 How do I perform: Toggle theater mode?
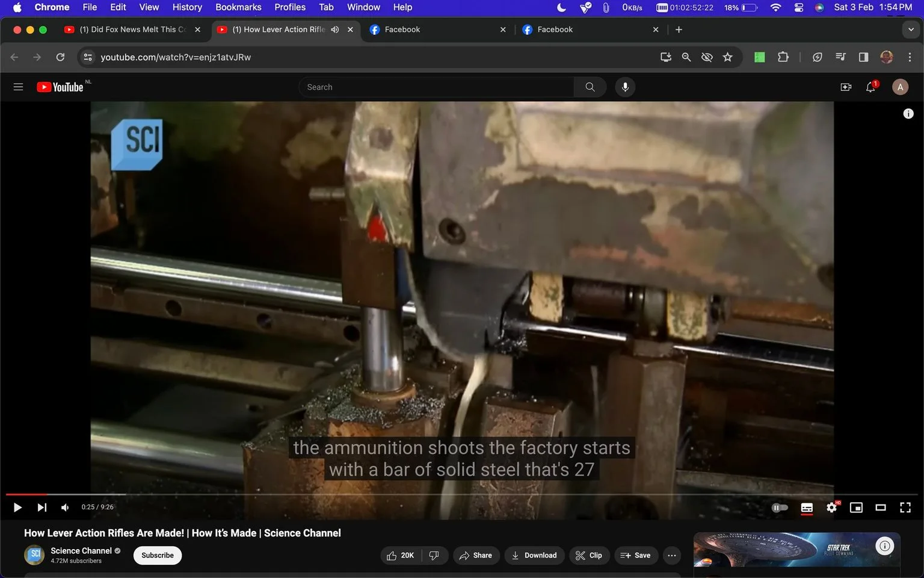tap(881, 508)
